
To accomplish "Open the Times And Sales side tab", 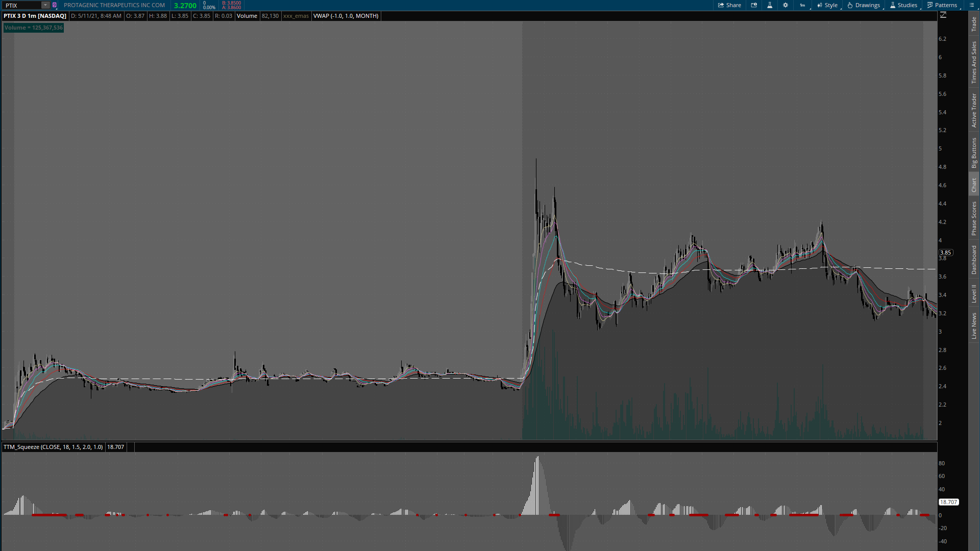I will coord(974,62).
